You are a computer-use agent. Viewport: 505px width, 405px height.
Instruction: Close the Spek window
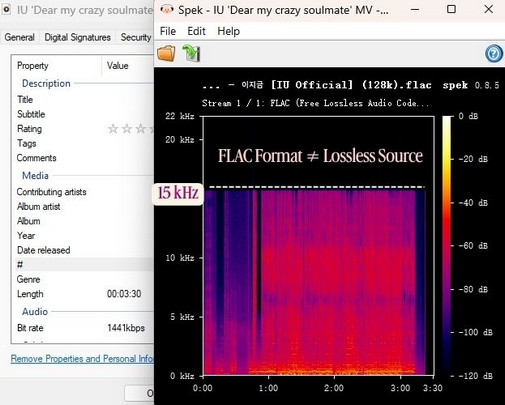(x=489, y=10)
